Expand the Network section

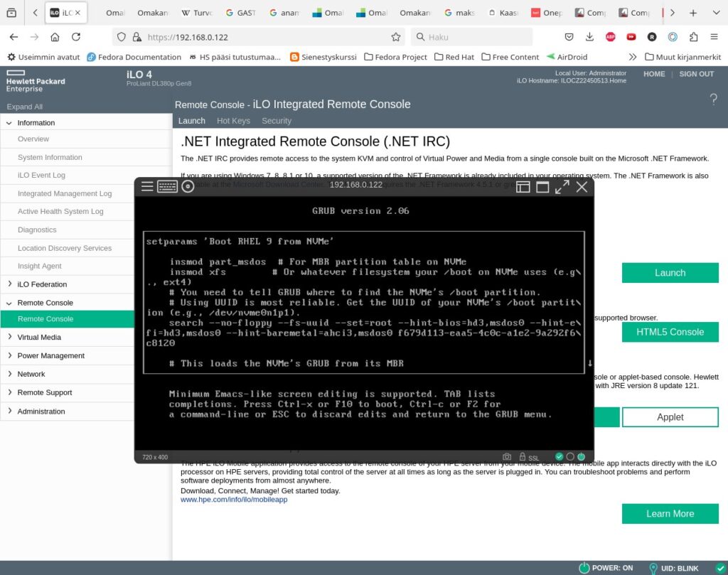coord(9,374)
